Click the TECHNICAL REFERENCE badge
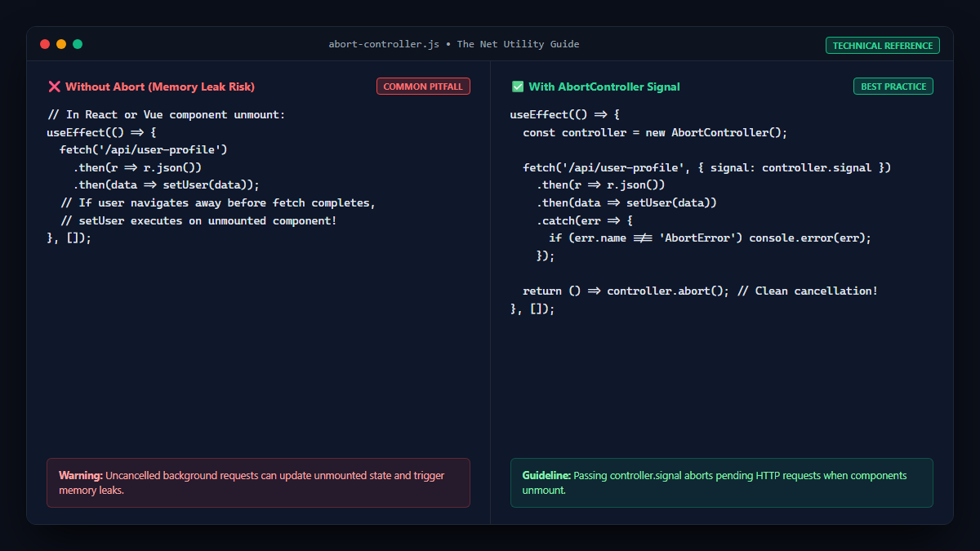980x551 pixels. pos(883,46)
